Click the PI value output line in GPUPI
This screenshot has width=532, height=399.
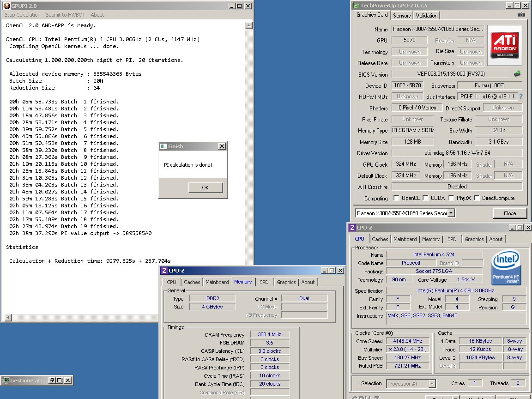pos(80,233)
